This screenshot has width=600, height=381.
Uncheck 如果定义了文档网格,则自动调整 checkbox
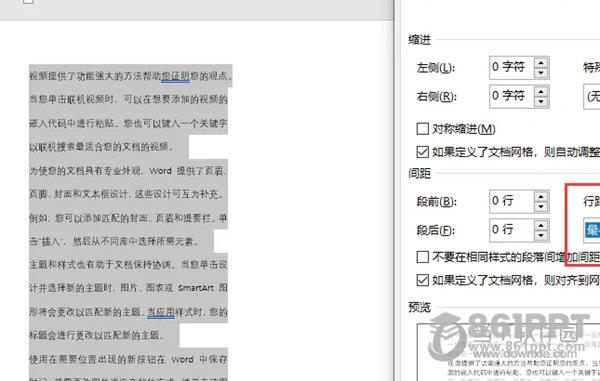pyautogui.click(x=422, y=152)
